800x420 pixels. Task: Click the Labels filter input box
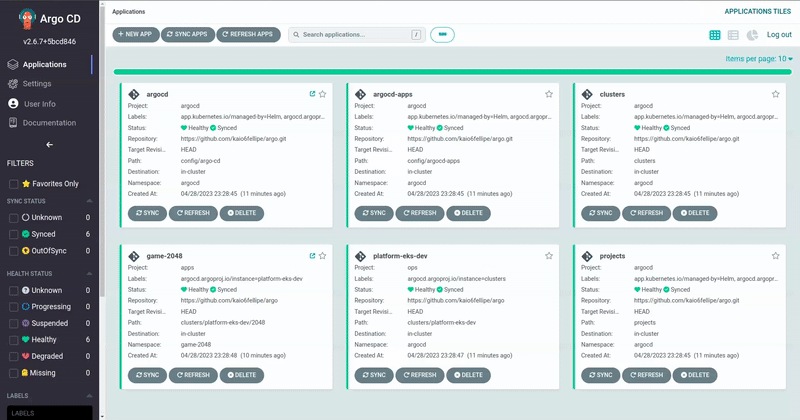click(x=49, y=413)
